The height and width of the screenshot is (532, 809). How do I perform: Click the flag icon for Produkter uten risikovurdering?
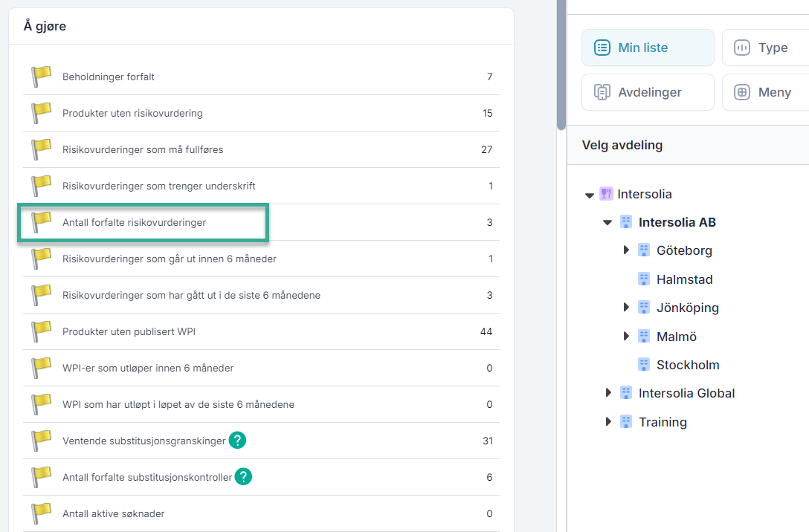point(42,114)
